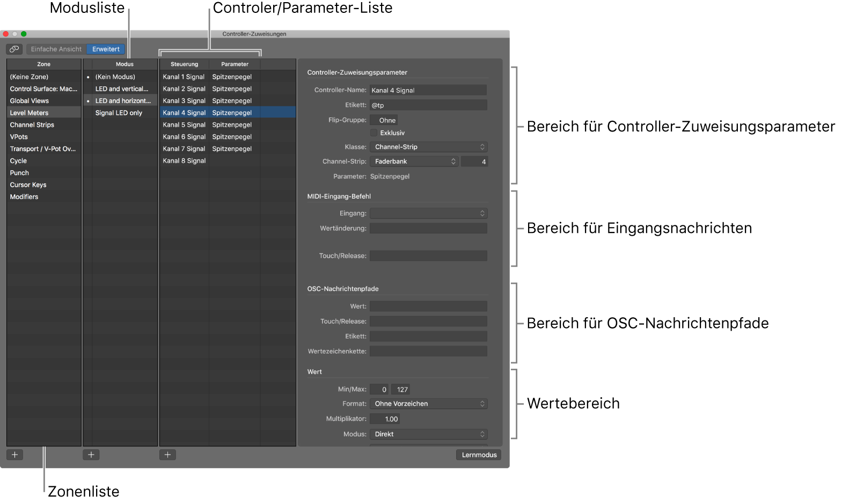This screenshot has height=504, width=842.
Task: Click the link icon button
Action: [14, 49]
